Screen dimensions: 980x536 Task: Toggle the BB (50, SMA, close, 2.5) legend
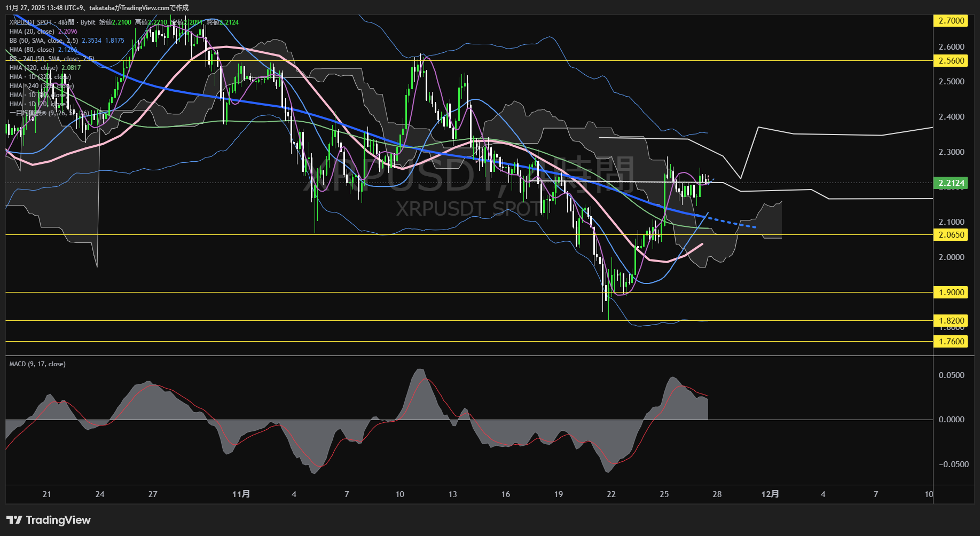point(43,41)
